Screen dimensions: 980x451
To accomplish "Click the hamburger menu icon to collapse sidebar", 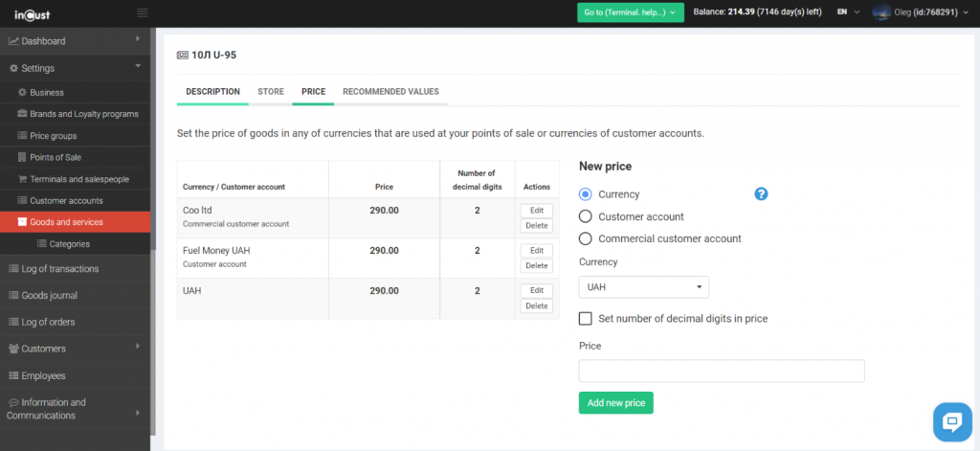I will pos(143,12).
